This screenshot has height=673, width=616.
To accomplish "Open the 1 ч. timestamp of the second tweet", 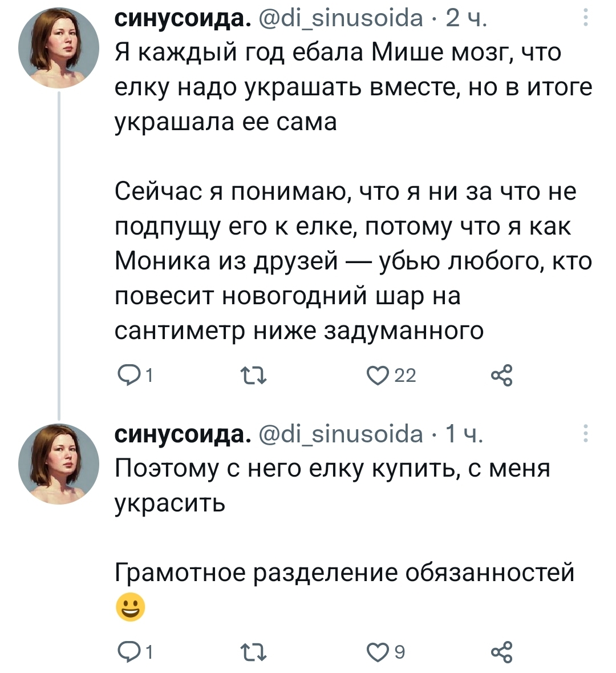I will point(464,434).
